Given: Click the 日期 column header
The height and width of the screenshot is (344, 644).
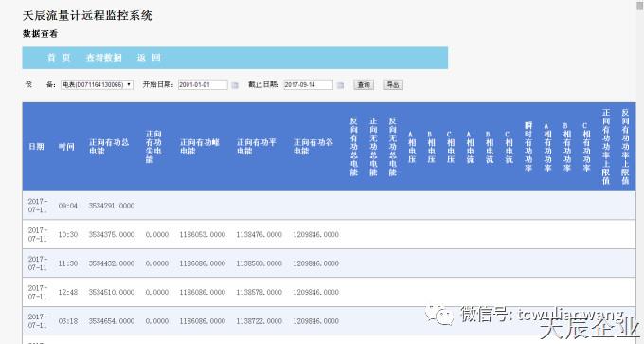Looking at the screenshot, I should (36, 147).
